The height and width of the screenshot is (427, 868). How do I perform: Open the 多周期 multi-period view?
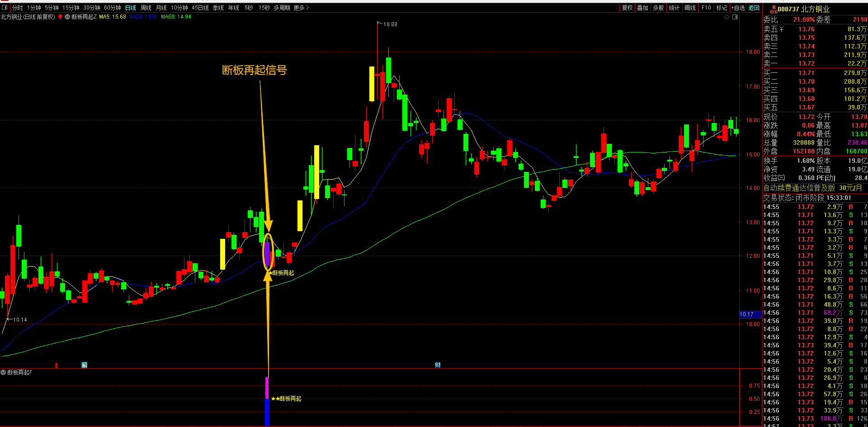click(x=282, y=8)
